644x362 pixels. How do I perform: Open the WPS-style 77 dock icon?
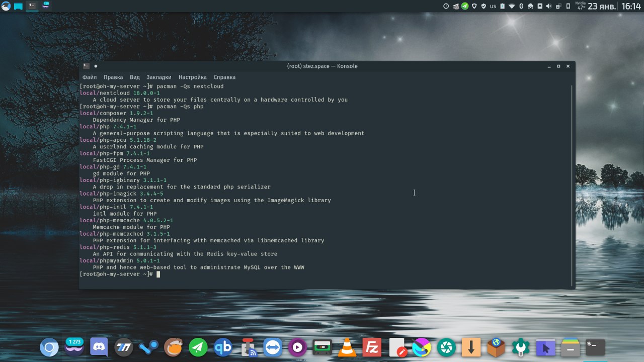pos(124,347)
